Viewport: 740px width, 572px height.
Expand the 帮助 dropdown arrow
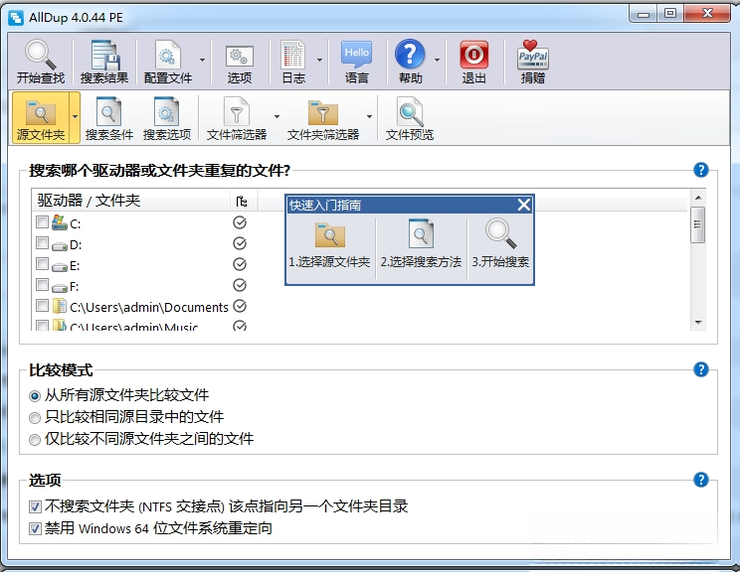437,60
